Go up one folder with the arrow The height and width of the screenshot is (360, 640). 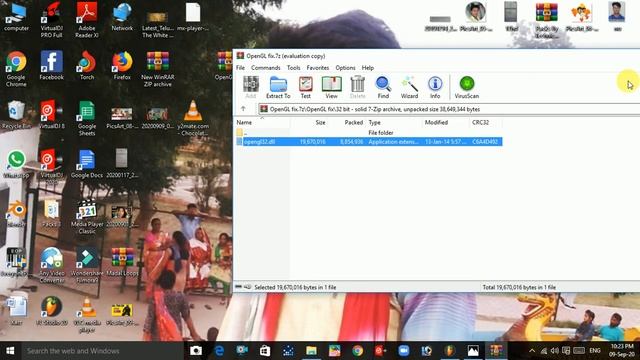(243, 109)
